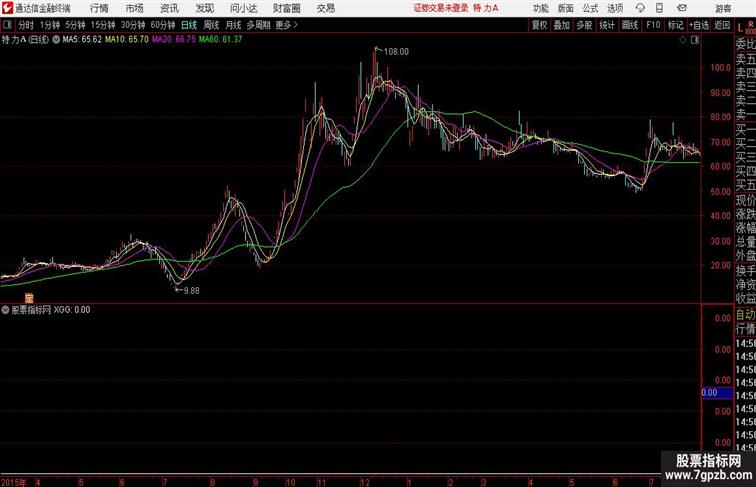This screenshot has width=756, height=487.
Task: Open the 市场 menu
Action: (x=135, y=8)
